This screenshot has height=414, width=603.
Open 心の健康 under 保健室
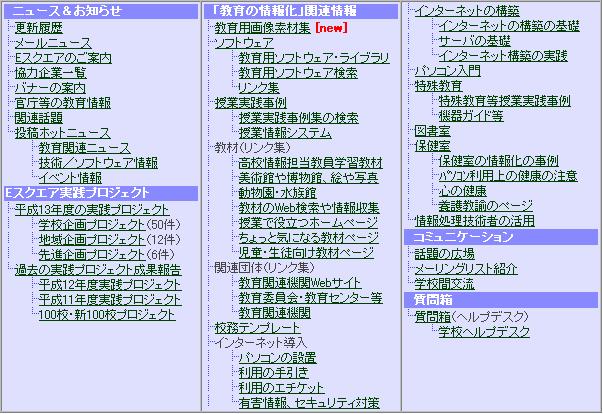(464, 190)
